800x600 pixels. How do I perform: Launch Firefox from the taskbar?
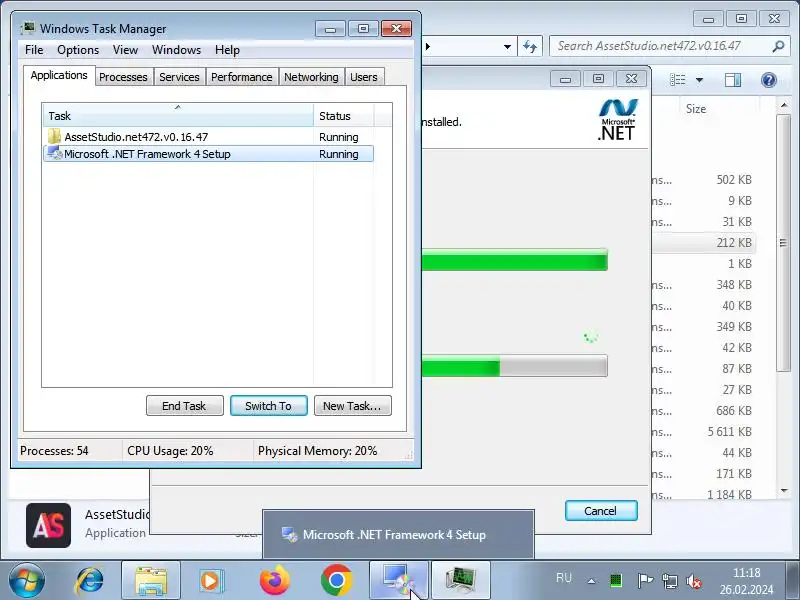[274, 580]
